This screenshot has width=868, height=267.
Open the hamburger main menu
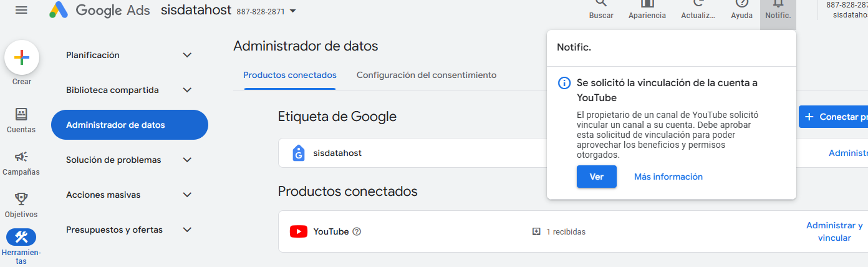tap(21, 10)
